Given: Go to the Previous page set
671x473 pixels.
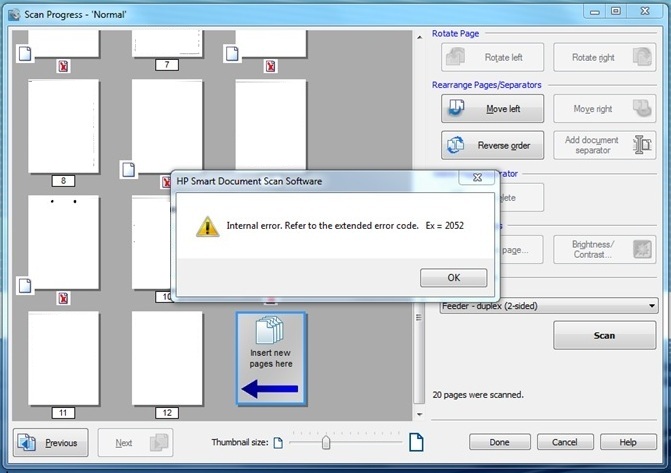Looking at the screenshot, I should tap(50, 443).
